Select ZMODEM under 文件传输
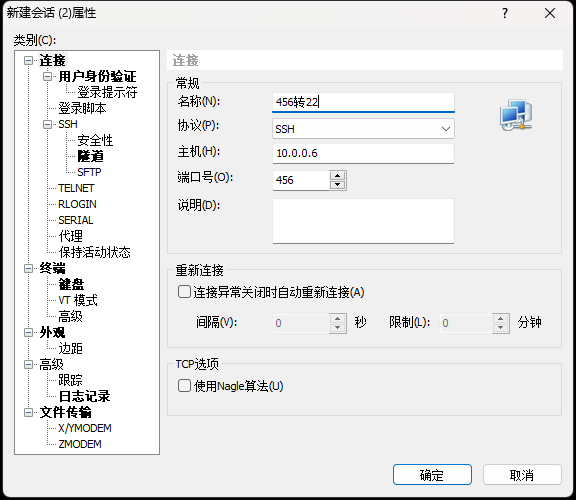 point(80,444)
